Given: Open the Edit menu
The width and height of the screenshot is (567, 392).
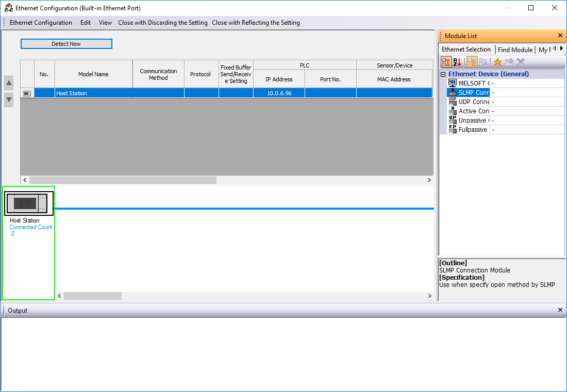Looking at the screenshot, I should (x=86, y=23).
